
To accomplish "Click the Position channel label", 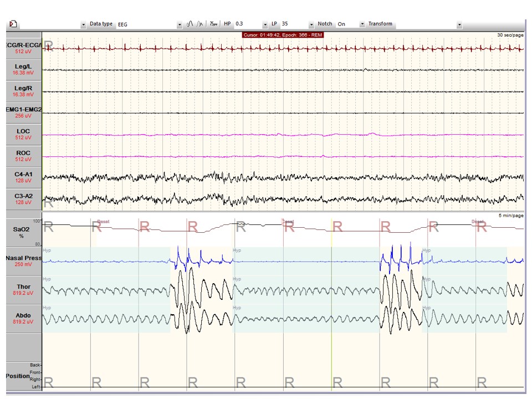I will [x=18, y=376].
